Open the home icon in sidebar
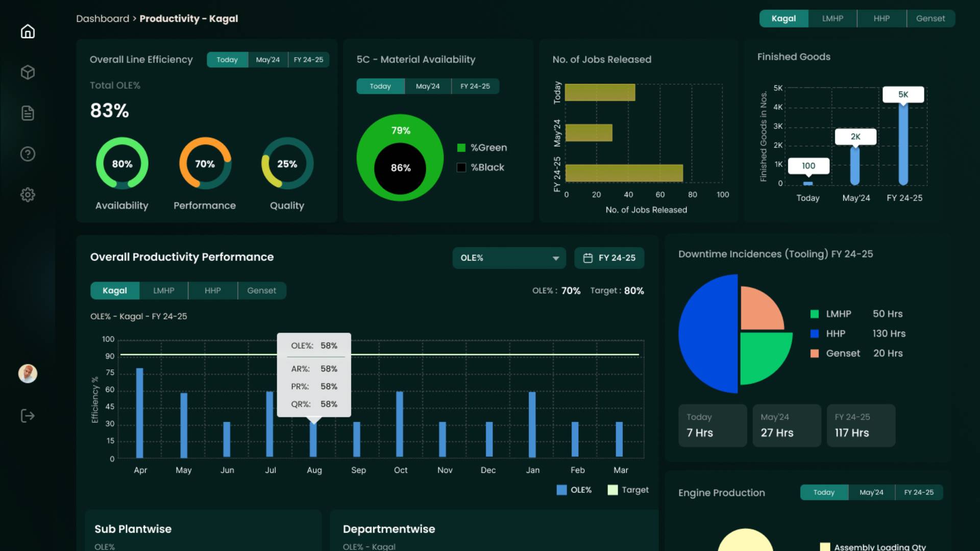980x551 pixels. [x=28, y=32]
